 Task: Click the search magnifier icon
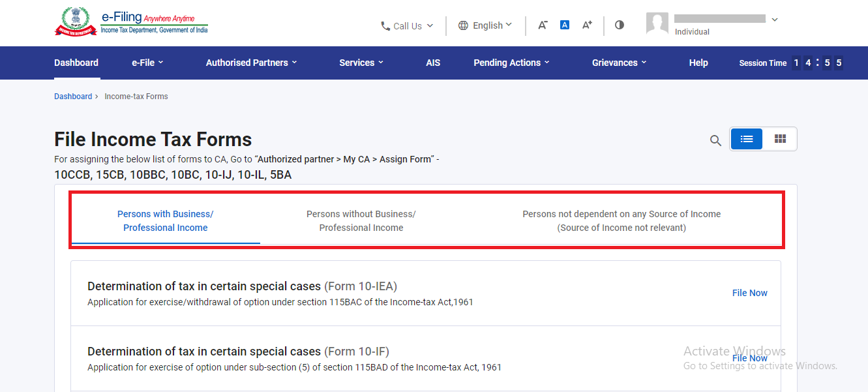tap(715, 140)
